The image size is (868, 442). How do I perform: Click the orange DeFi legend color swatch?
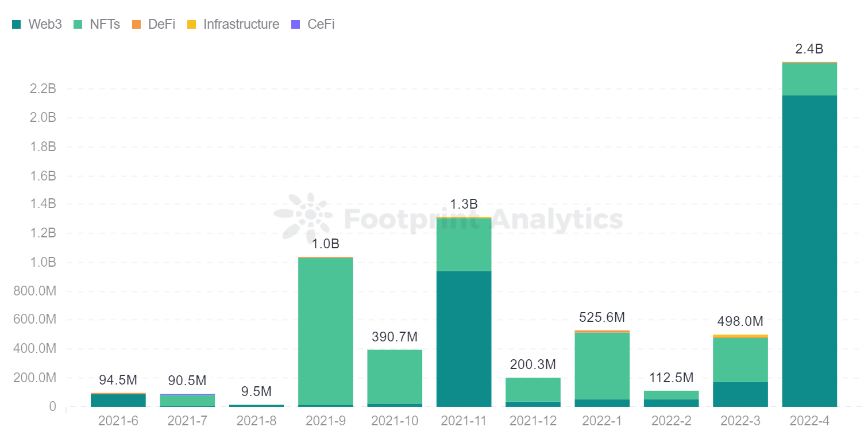[x=137, y=24]
